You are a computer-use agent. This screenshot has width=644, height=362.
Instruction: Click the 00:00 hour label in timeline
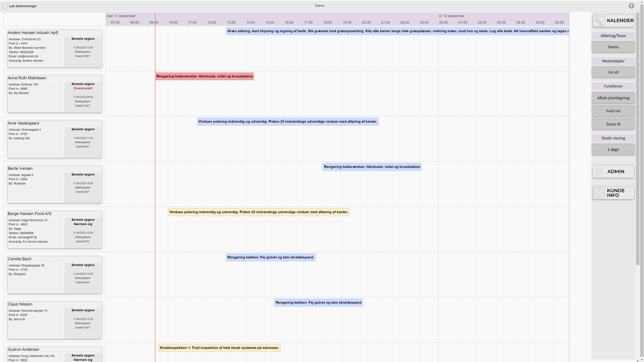point(443,22)
